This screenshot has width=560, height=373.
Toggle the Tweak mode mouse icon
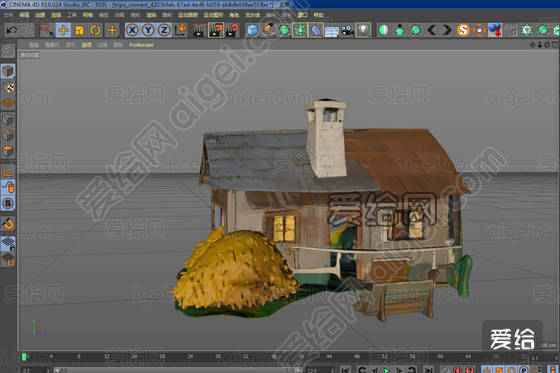click(x=8, y=187)
